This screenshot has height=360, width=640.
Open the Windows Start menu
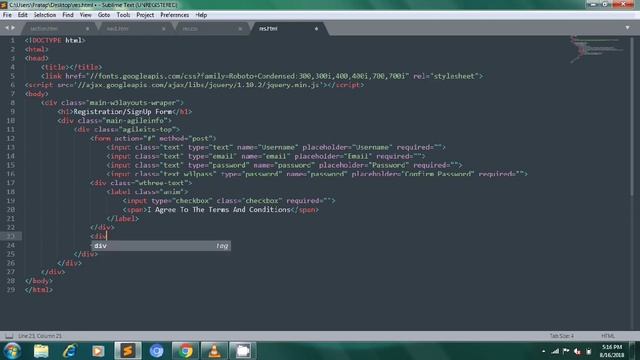click(12, 351)
